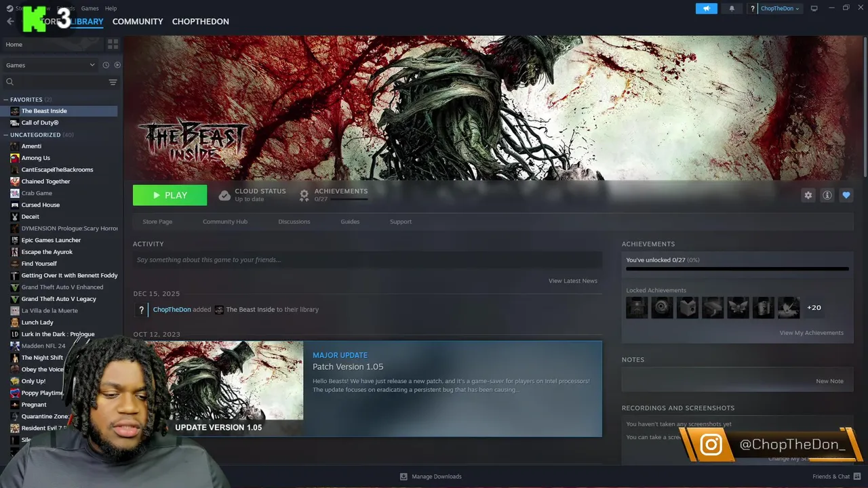The width and height of the screenshot is (868, 488).
Task: Open the Support tab
Action: [401, 222]
